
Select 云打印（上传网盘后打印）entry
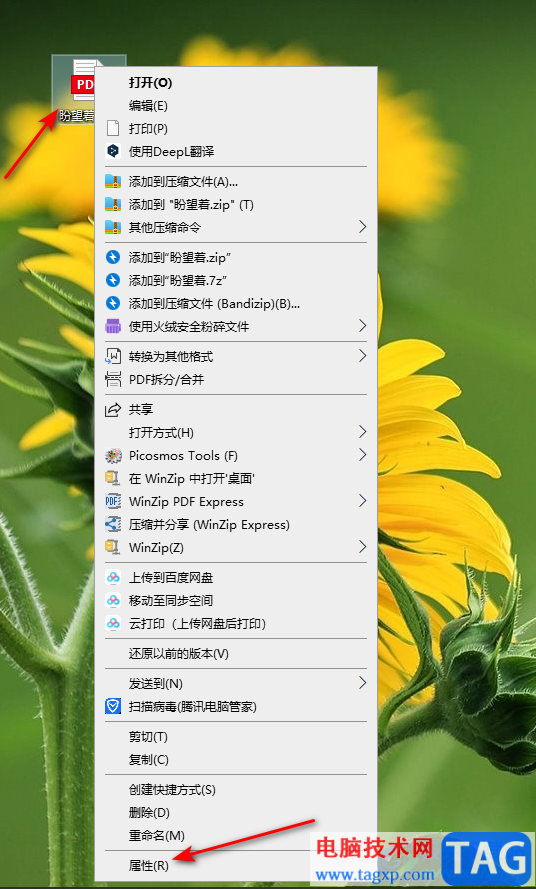(x=236, y=624)
